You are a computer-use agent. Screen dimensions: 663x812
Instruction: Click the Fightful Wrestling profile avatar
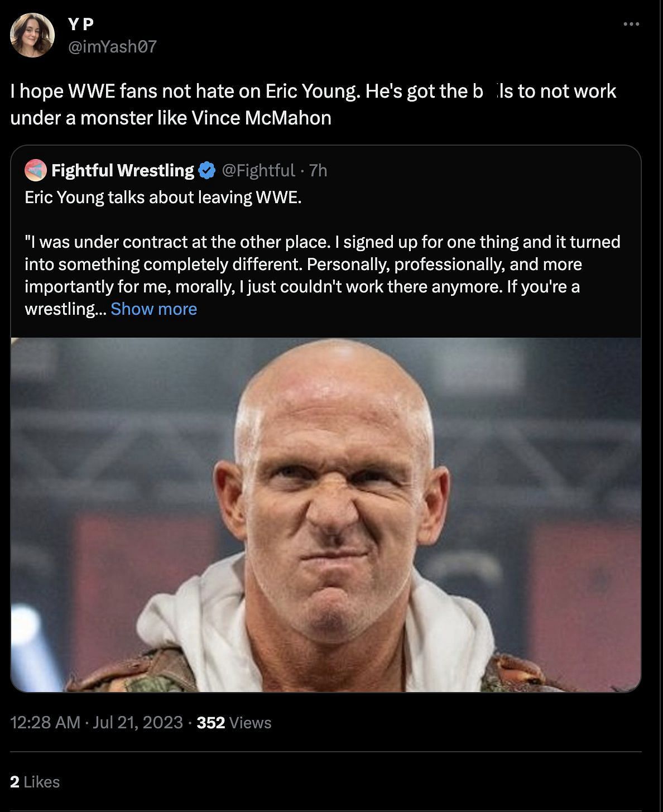pyautogui.click(x=36, y=170)
